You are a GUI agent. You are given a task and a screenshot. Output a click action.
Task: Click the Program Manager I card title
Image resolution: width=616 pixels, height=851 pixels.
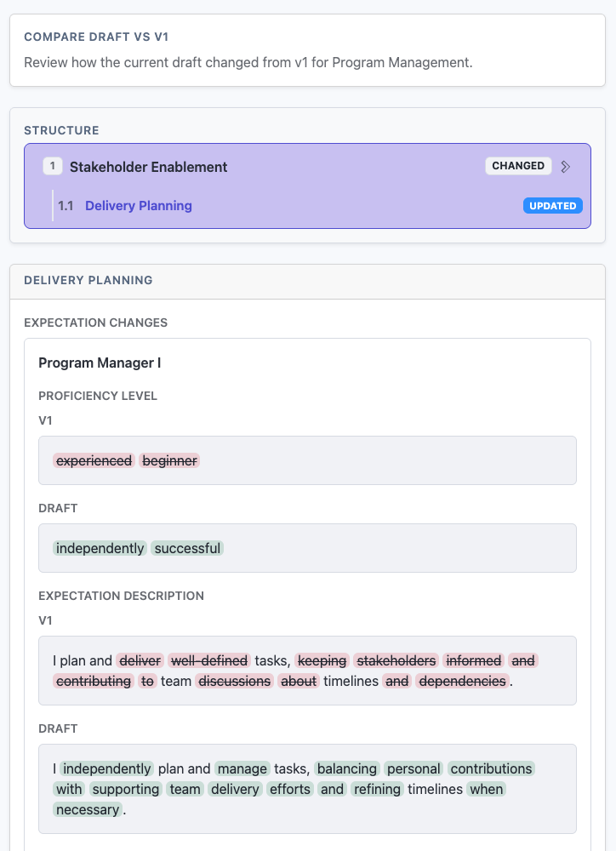coord(98,363)
